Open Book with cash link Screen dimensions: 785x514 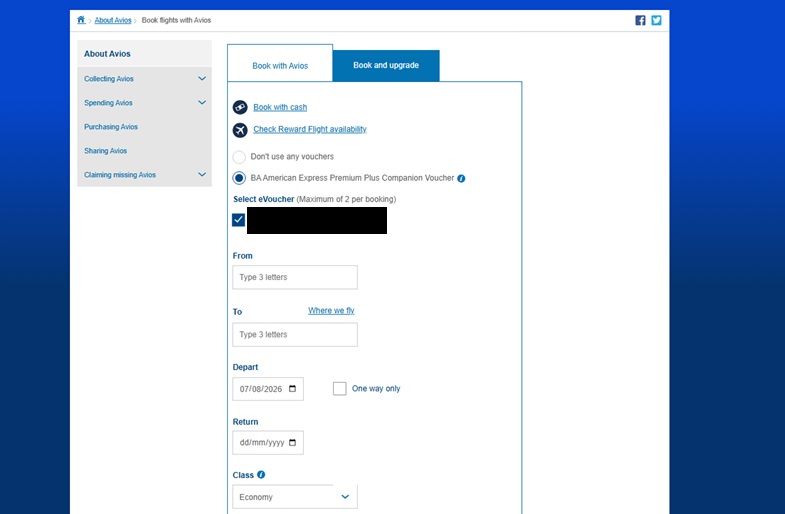click(280, 107)
